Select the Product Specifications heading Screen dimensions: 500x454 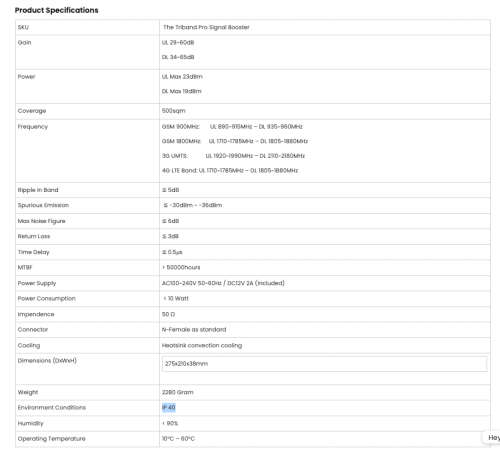coord(57,10)
